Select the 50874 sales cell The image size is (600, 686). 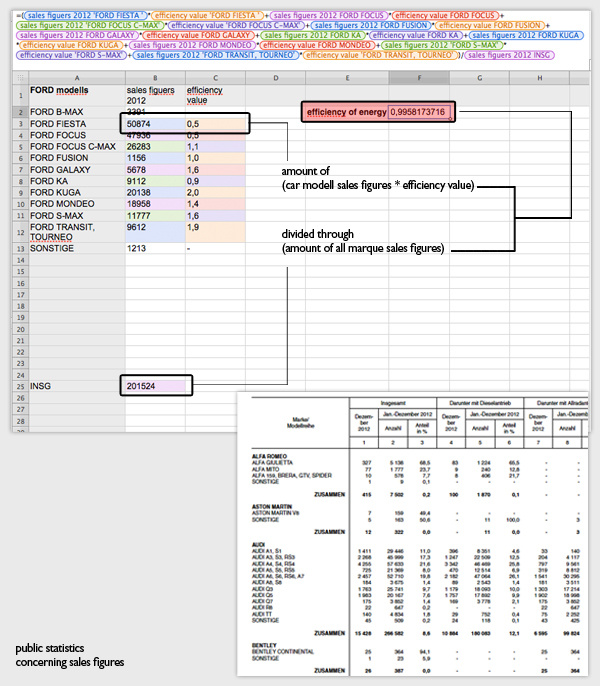(155, 124)
